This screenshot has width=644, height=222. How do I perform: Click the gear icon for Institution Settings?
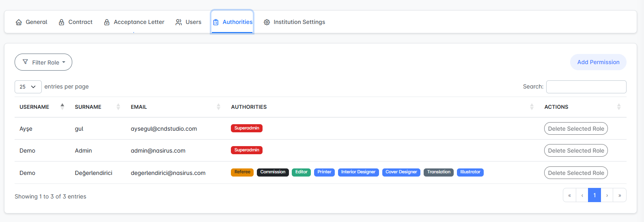point(267,22)
